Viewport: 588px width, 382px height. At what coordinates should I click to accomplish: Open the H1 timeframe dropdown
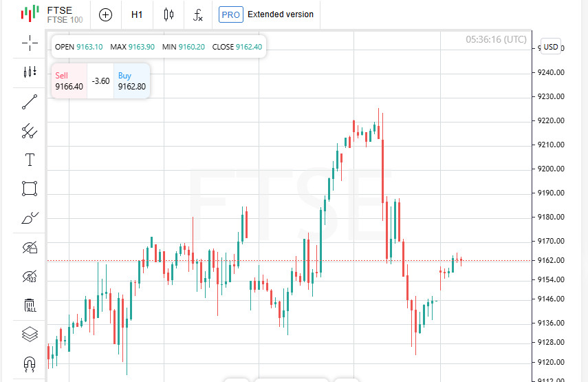pos(137,14)
